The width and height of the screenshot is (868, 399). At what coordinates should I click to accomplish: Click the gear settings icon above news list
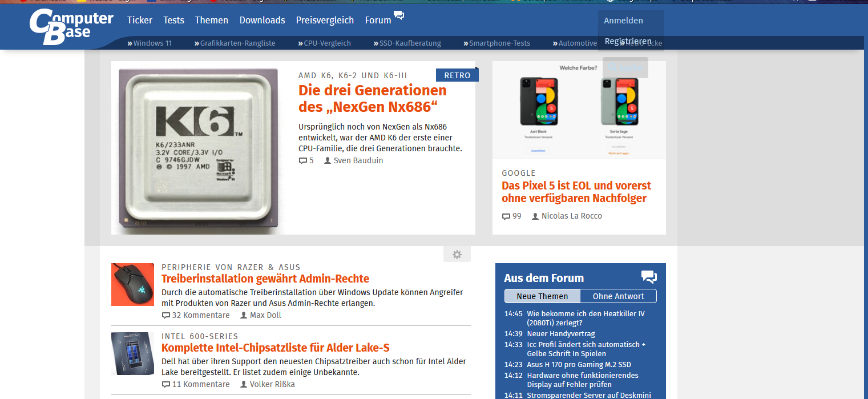(457, 255)
